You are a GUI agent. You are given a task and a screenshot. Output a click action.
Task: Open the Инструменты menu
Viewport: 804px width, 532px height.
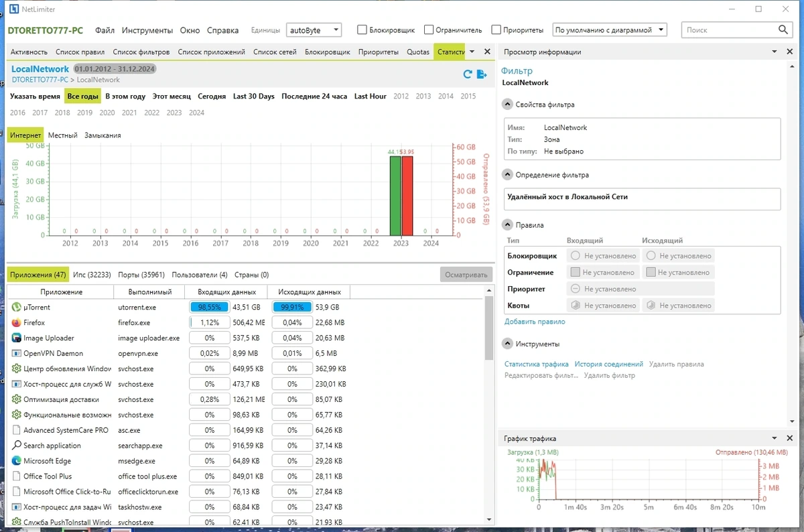tap(147, 30)
